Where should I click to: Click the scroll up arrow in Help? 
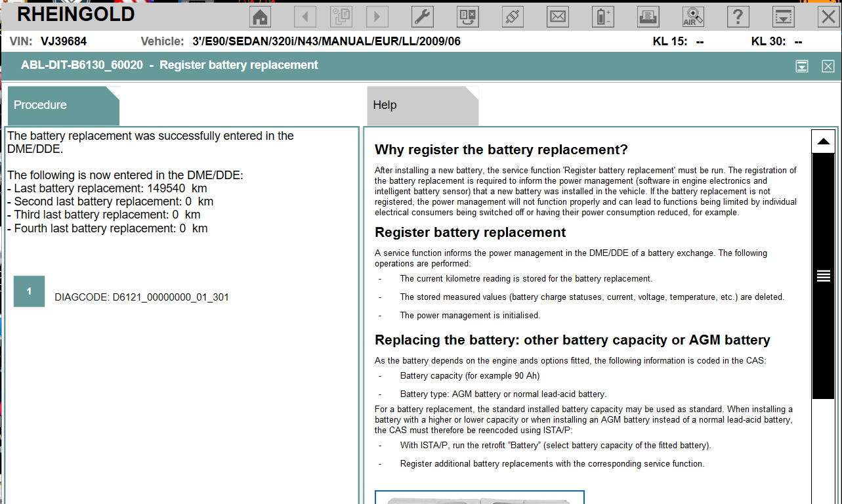(823, 141)
